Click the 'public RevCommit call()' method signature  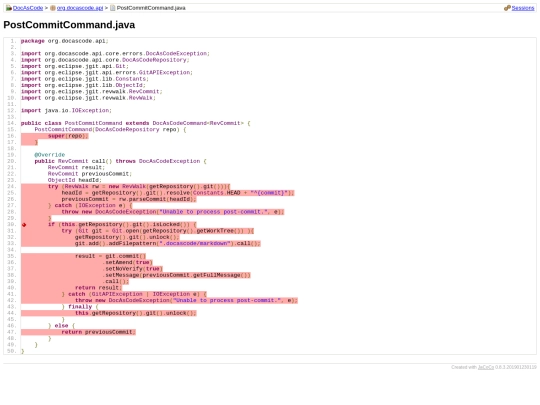120,161
